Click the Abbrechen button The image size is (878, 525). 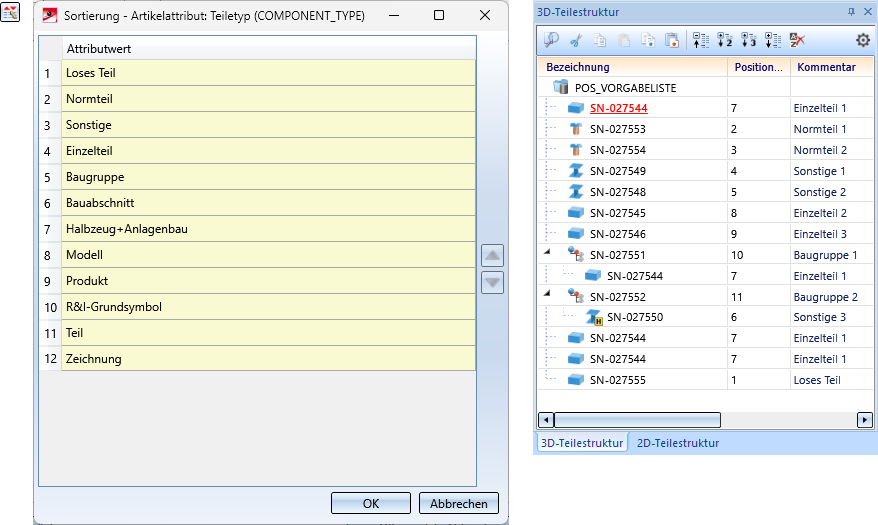coord(459,503)
